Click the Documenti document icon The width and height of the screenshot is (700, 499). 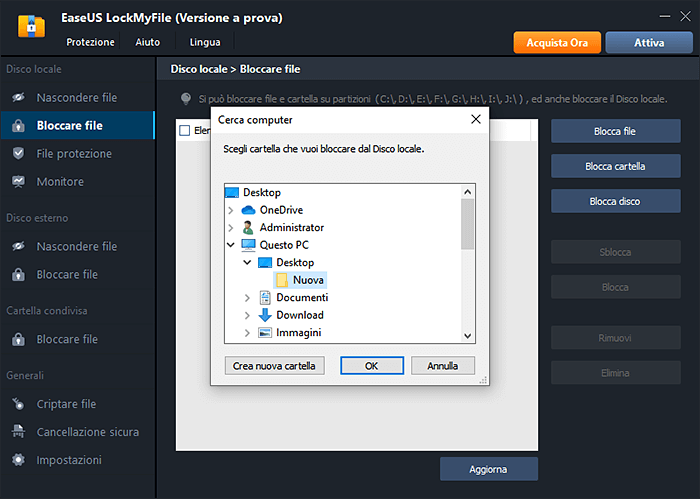pos(265,297)
